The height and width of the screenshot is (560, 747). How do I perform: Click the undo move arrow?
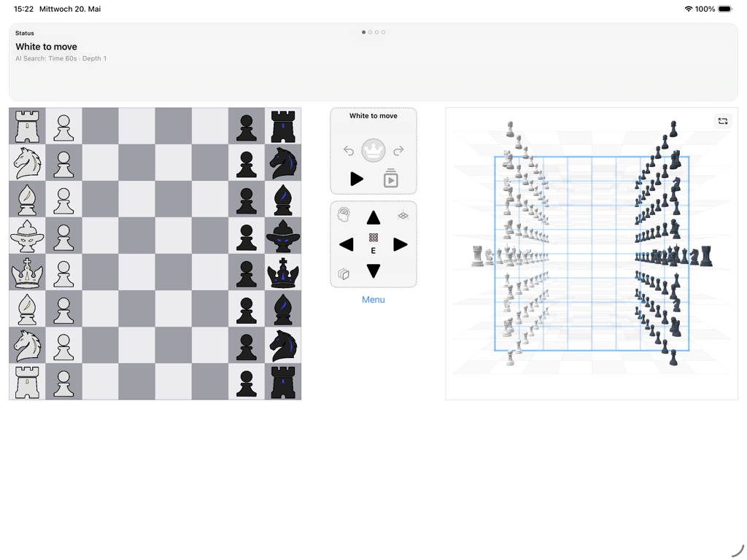click(349, 151)
